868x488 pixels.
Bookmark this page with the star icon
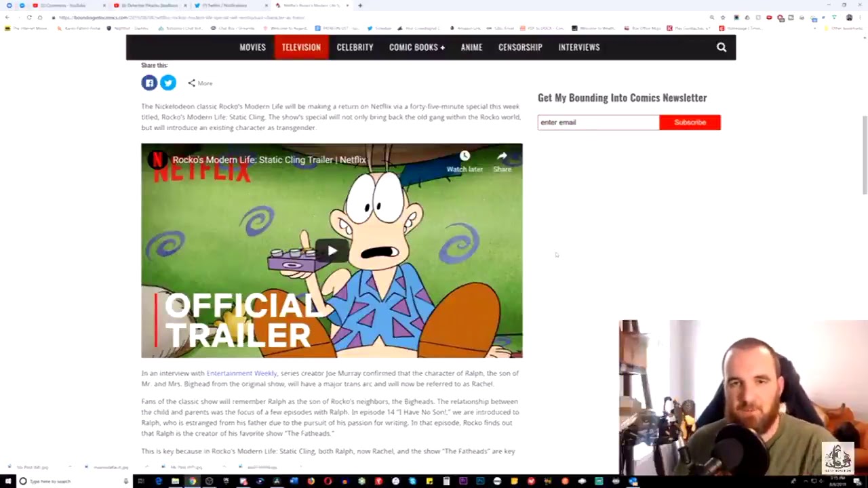tap(723, 18)
